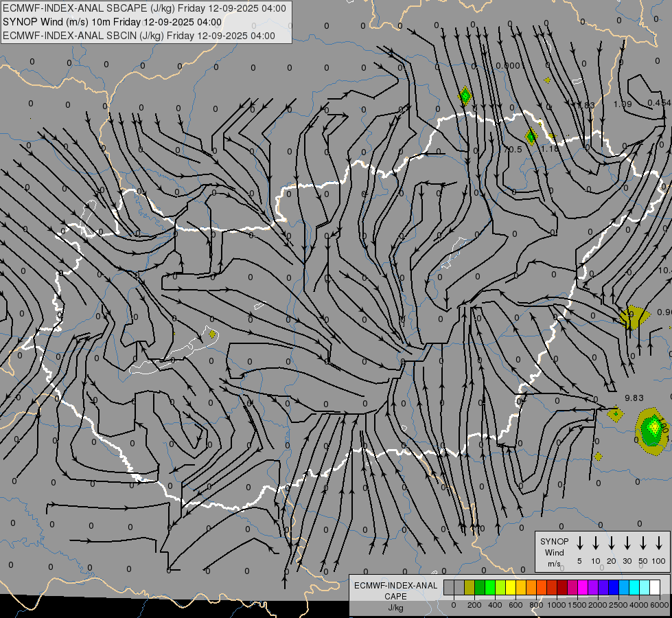Click the '0.000' value on the map
The width and height of the screenshot is (672, 618).
tap(508, 66)
